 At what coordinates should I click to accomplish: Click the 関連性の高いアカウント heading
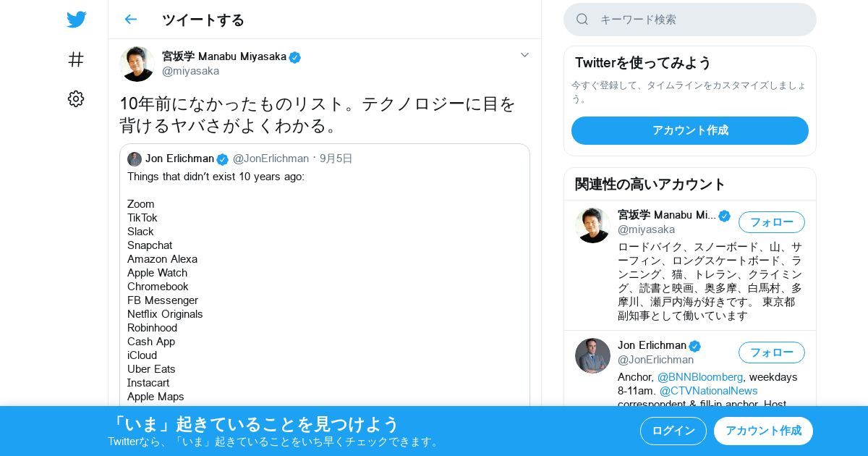coord(650,184)
